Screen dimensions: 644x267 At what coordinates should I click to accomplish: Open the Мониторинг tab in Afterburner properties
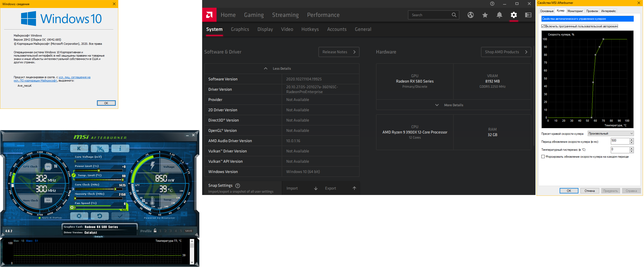pyautogui.click(x=575, y=11)
